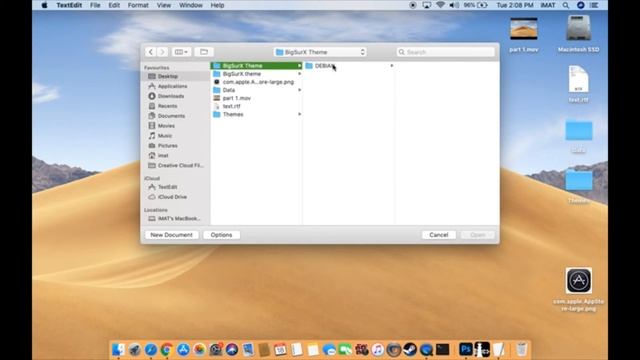
Task: Open the TextEdit menu
Action: coord(69,5)
